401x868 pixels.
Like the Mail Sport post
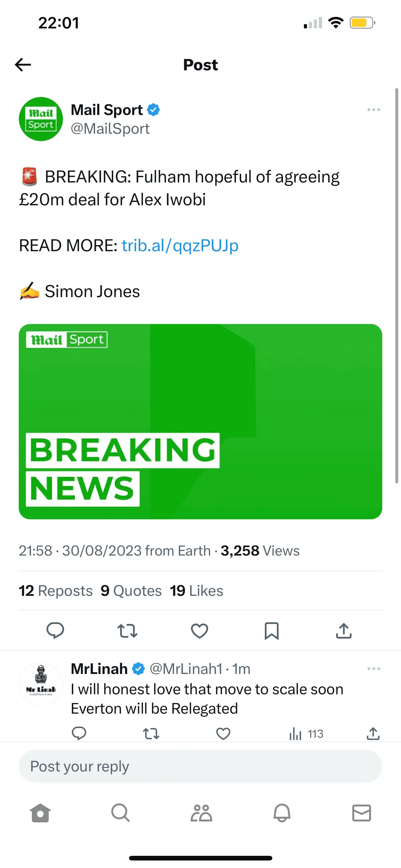click(x=200, y=631)
